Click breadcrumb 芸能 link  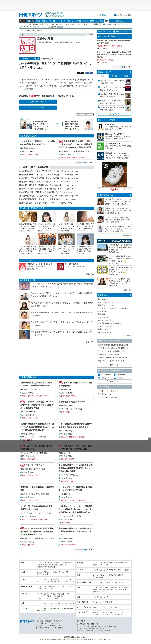[x=28, y=31]
